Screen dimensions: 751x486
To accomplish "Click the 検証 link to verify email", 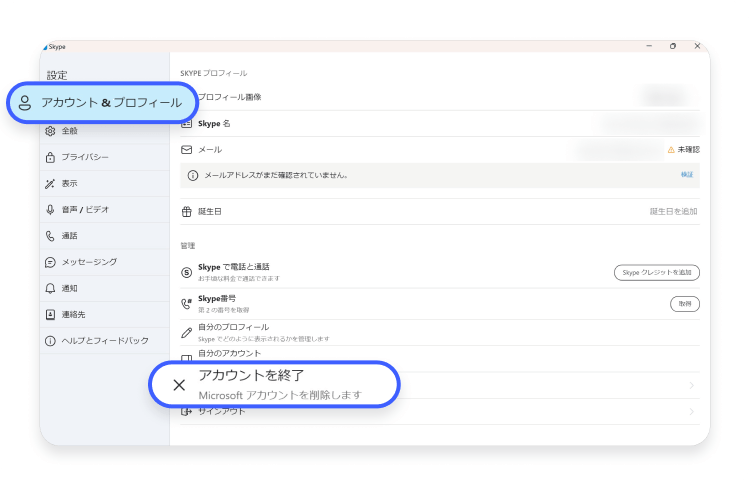I will 687,175.
